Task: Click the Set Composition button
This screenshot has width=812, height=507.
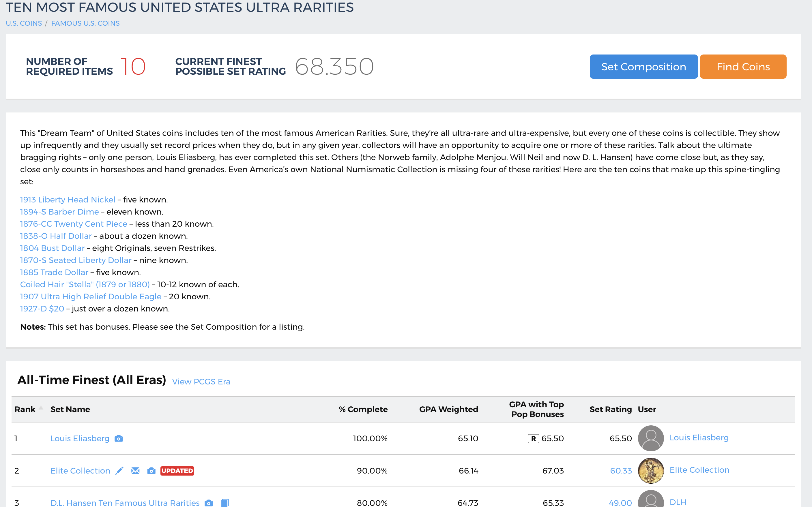Action: 643,66
